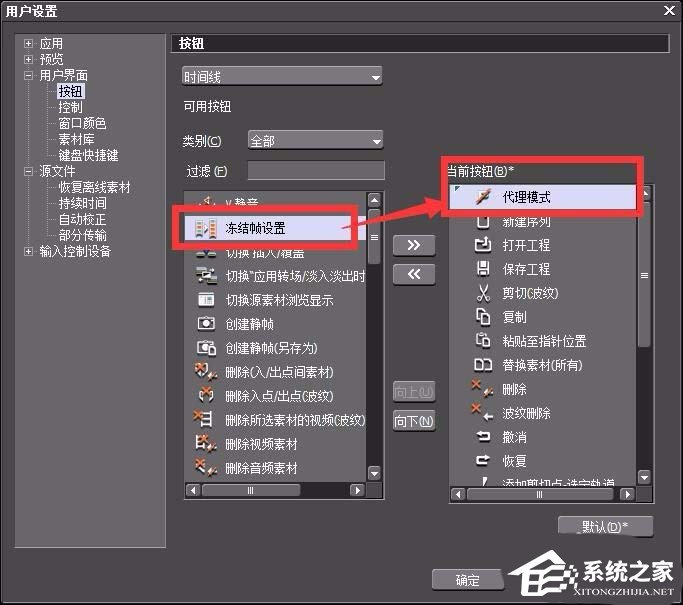Expand the 应用 tree node
Screen dimensions: 683x605
point(28,44)
